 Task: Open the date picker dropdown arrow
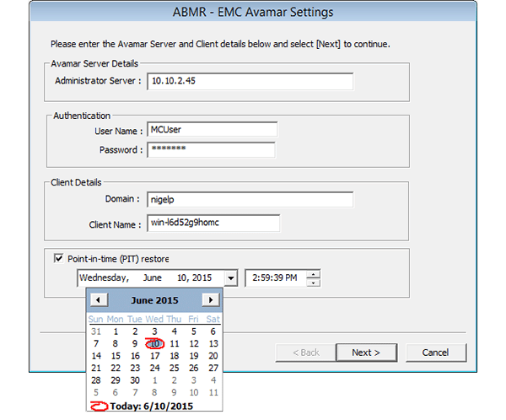click(231, 278)
